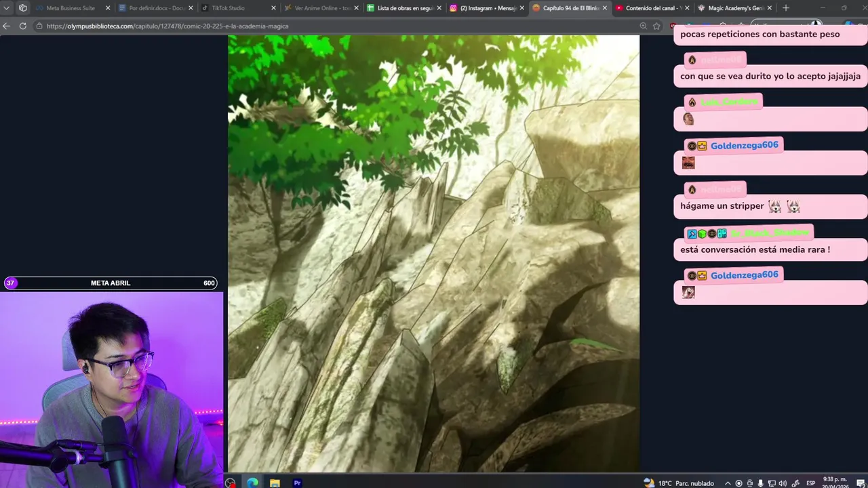
Task: Select the 'hágame un stripper' chat message
Action: pos(770,206)
